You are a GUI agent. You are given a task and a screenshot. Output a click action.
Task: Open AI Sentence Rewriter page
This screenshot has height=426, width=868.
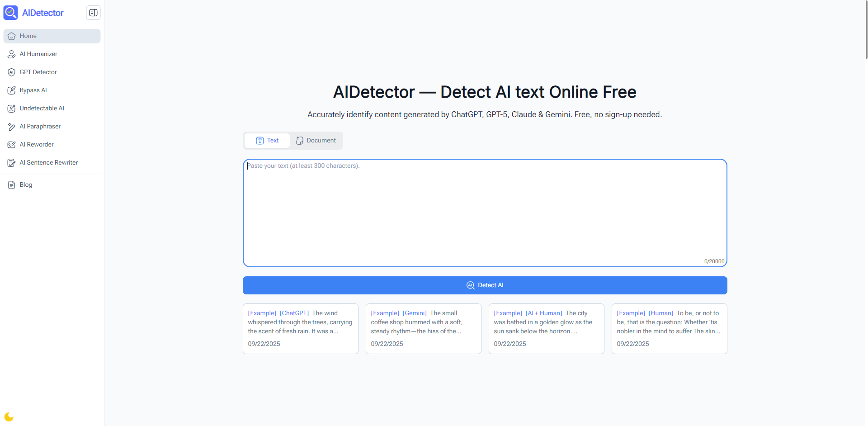tap(48, 163)
